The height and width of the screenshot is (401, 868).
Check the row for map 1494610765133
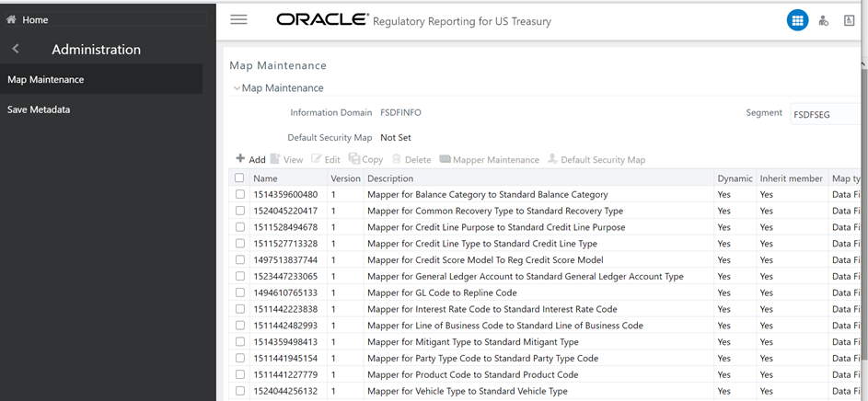pyautogui.click(x=239, y=292)
